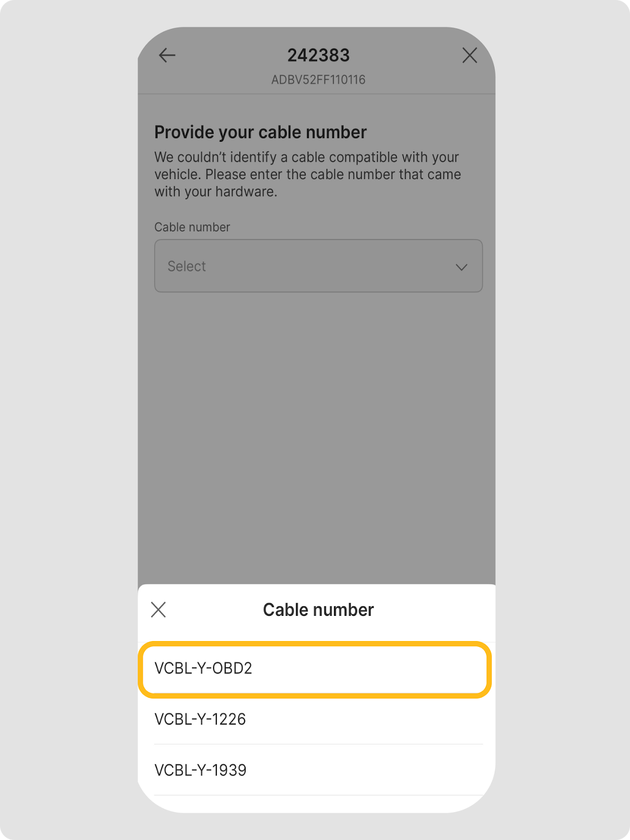The width and height of the screenshot is (630, 840).
Task: Choose the VCBL-Y-OBD2 cable option
Action: tap(204, 668)
